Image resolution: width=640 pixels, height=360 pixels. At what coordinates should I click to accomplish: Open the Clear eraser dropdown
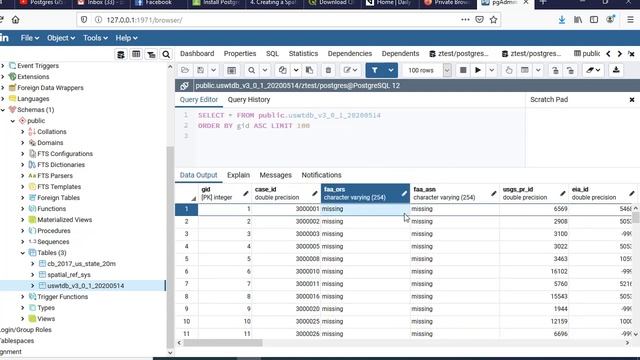tap(593, 70)
